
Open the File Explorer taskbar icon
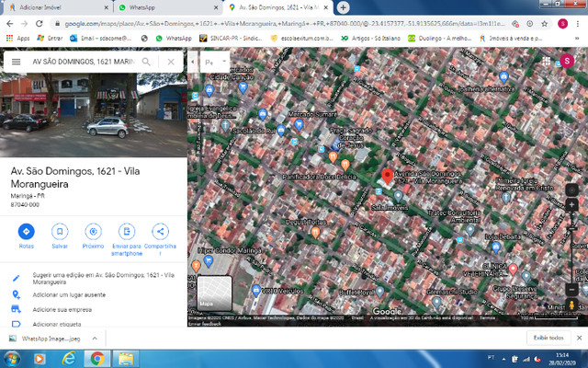pyautogui.click(x=126, y=359)
